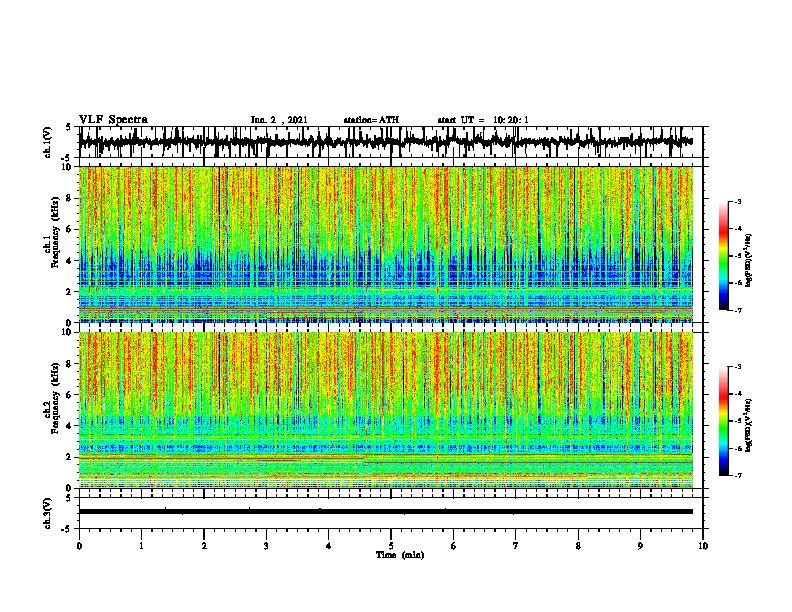Click the ch.1 frequency axis "6" tick label
Image resolution: width=792 pixels, height=612 pixels.
click(x=70, y=229)
